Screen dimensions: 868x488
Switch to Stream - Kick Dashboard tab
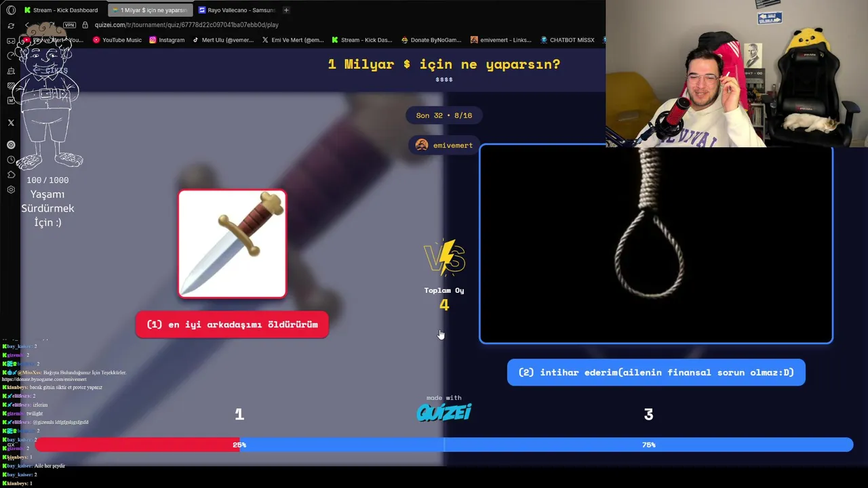coord(61,10)
